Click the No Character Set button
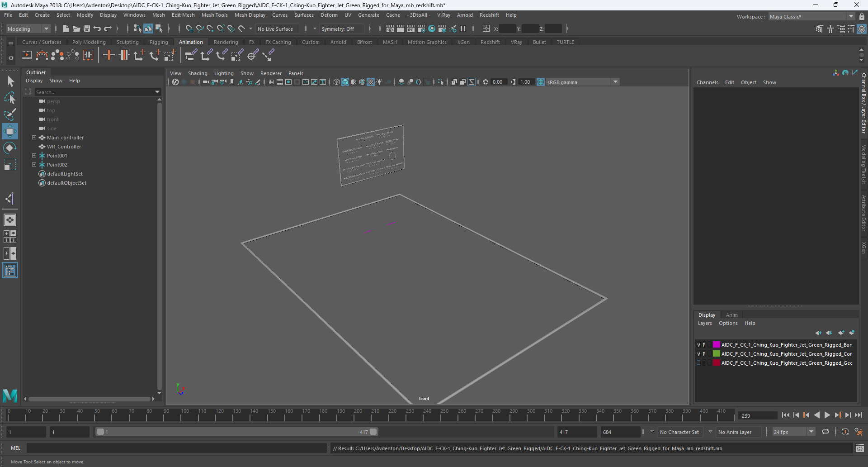Image resolution: width=868 pixels, height=467 pixels. [679, 432]
